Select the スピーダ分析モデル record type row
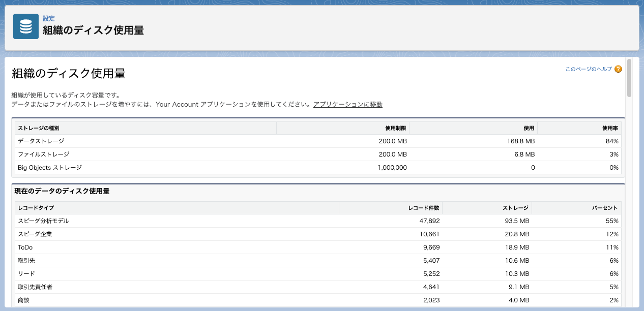 pyautogui.click(x=43, y=221)
